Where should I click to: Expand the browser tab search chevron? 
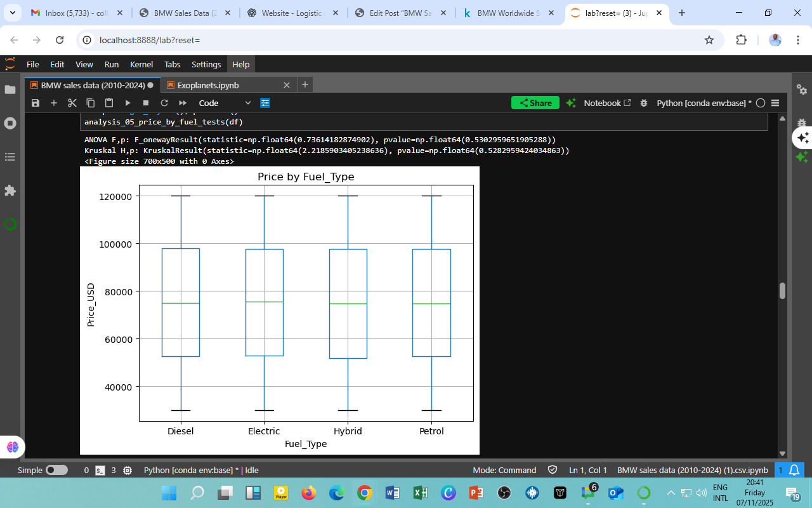(13, 13)
